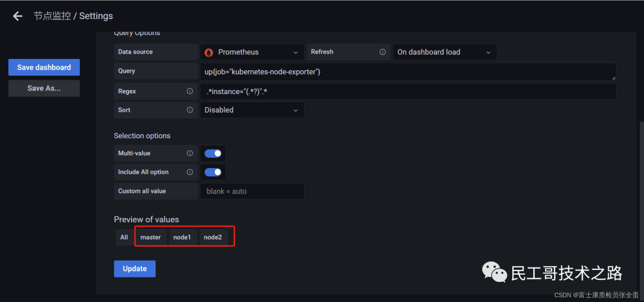The height and width of the screenshot is (302, 644).
Task: Click the 节点监控 / Settings title
Action: [73, 16]
